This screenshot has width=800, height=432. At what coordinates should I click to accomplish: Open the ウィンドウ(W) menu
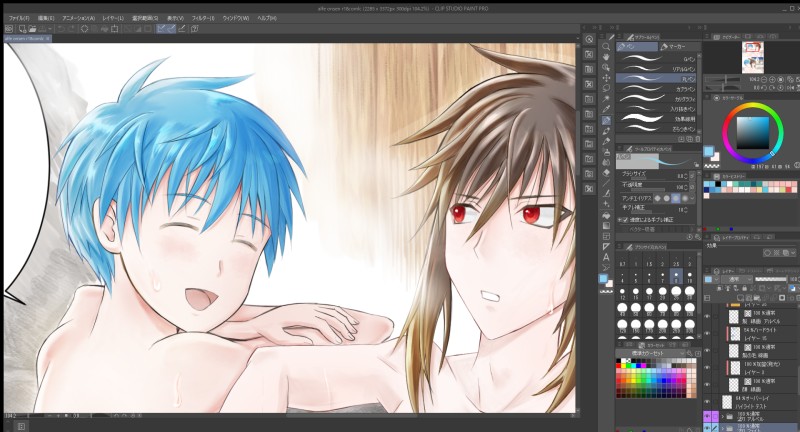pos(236,18)
